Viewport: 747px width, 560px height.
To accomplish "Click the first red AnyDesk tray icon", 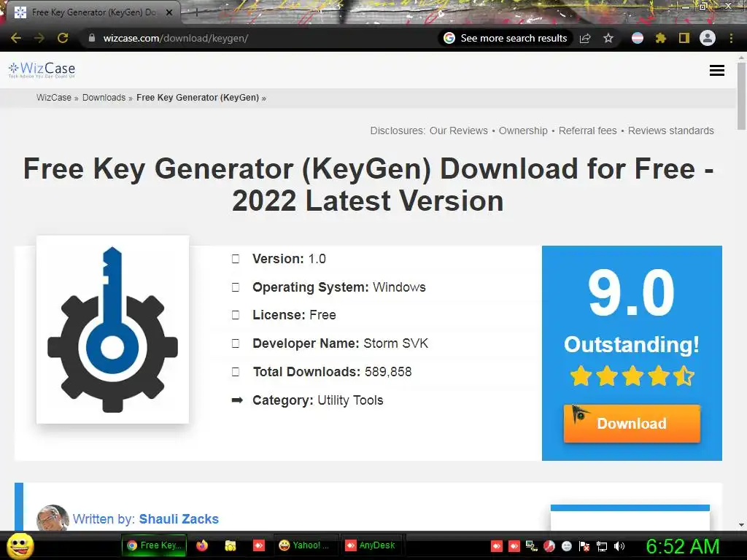I will coord(496,546).
